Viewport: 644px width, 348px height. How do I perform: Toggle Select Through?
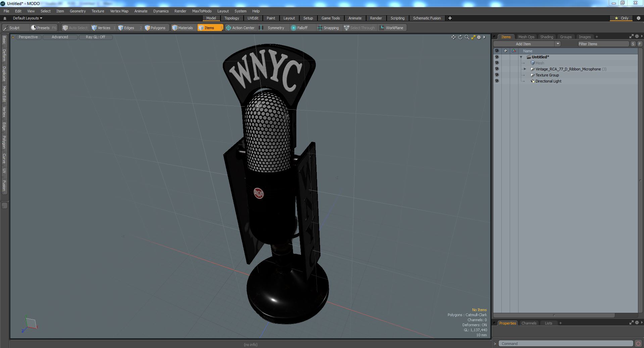[x=359, y=28]
